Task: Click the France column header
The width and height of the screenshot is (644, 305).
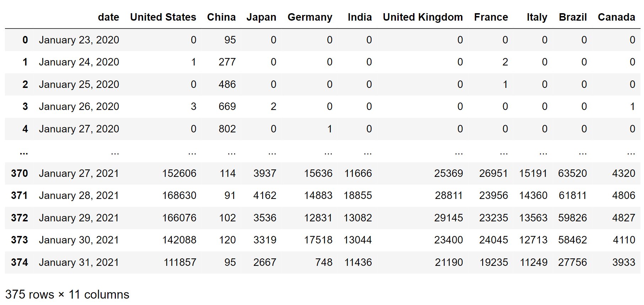Action: coord(491,17)
